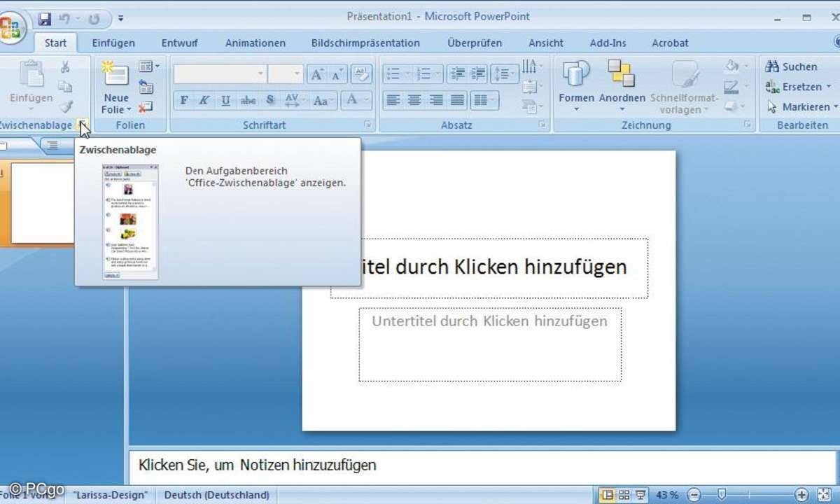Toggle bold (F) formatting
The height and width of the screenshot is (504, 840).
[183, 100]
